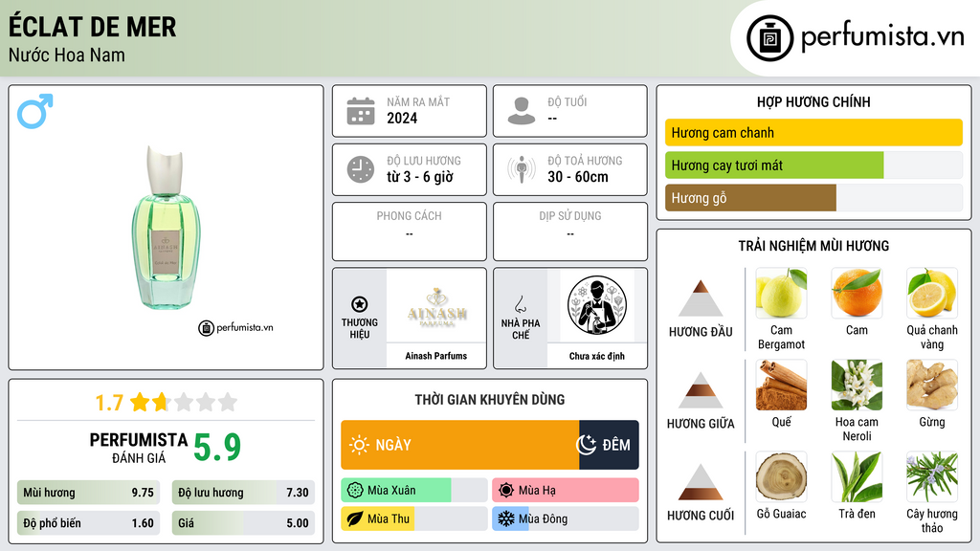Click the Hương cay tươi mát accord bar
The height and width of the screenshot is (551, 980).
(x=813, y=165)
